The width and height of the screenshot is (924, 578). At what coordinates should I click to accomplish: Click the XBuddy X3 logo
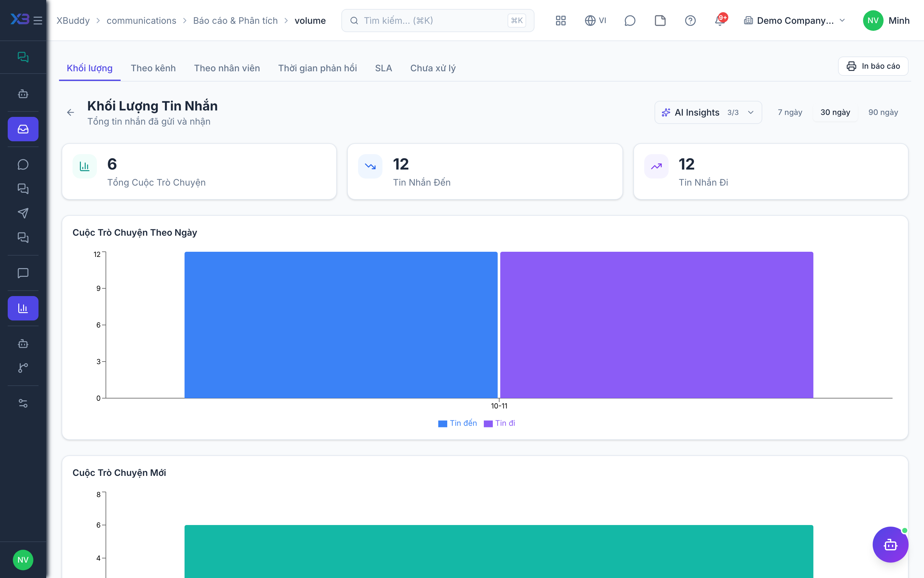point(20,19)
